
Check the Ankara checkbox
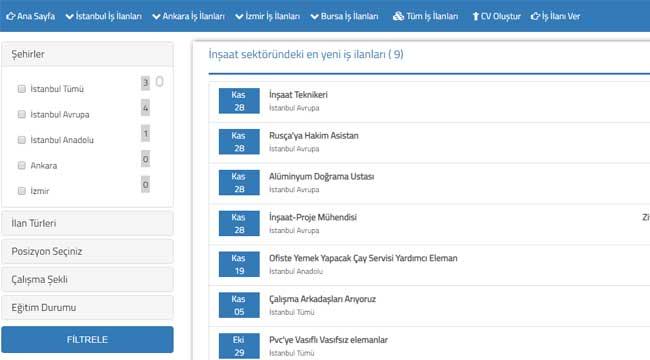pyautogui.click(x=22, y=165)
